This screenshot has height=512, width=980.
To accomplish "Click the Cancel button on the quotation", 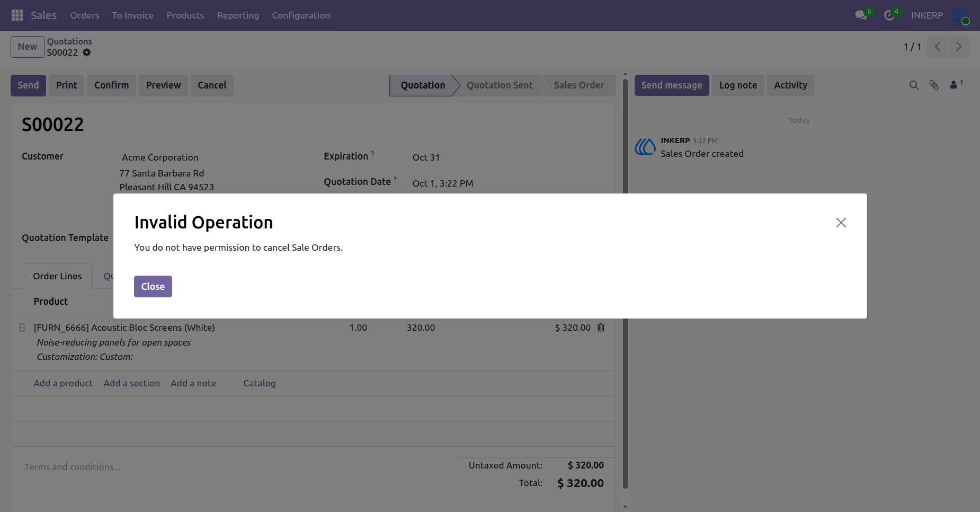I will point(212,85).
